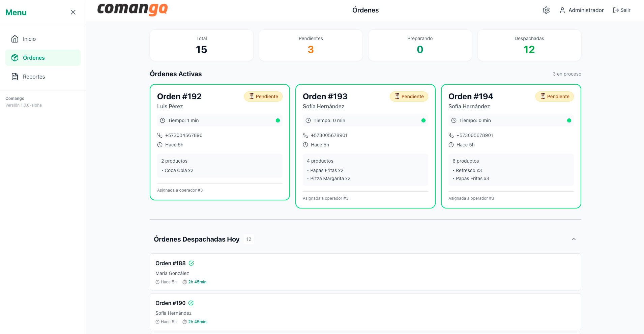This screenshot has width=644, height=334.
Task: Click the settings gear icon
Action: click(546, 10)
